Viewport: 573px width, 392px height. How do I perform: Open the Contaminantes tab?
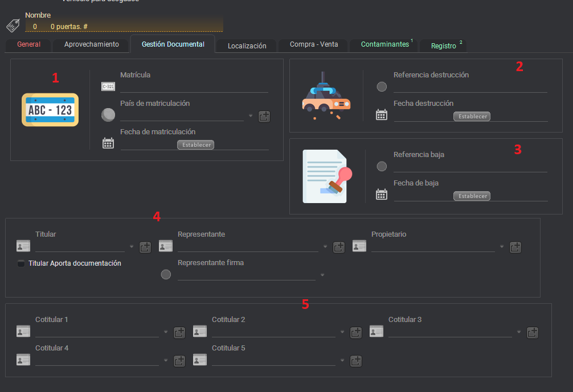pos(385,44)
